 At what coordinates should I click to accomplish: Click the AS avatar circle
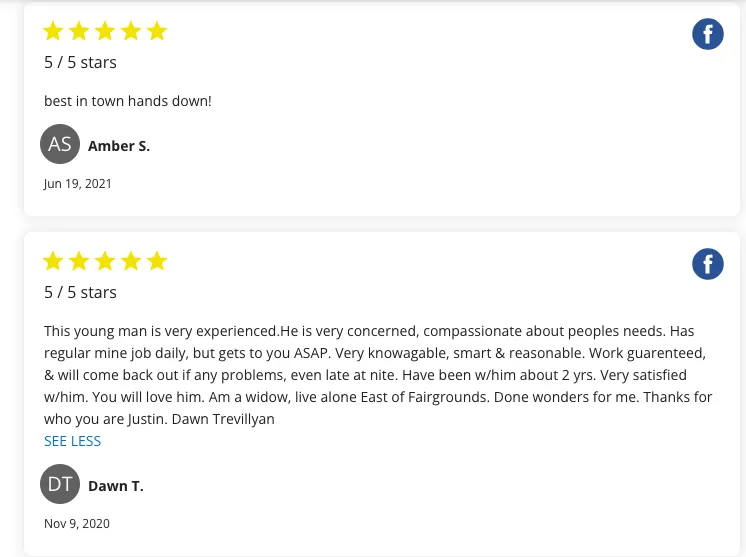pyautogui.click(x=60, y=145)
